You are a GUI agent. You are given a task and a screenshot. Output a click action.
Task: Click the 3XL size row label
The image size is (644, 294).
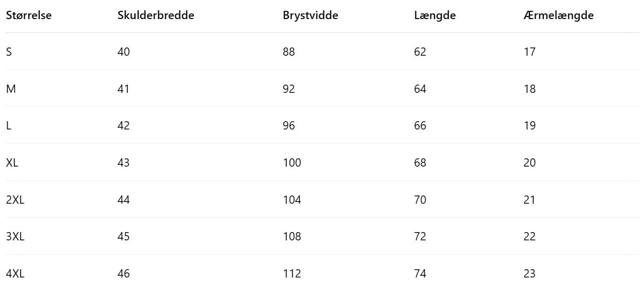15,237
